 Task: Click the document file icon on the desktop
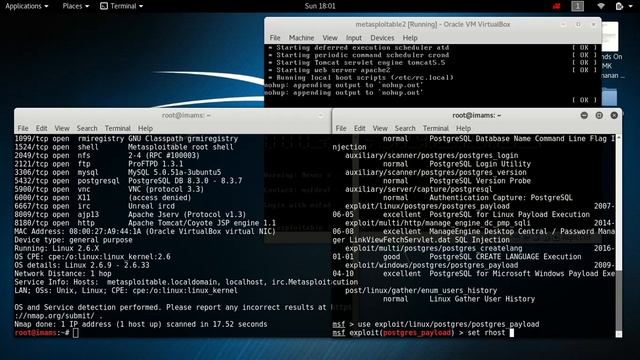pos(610,37)
